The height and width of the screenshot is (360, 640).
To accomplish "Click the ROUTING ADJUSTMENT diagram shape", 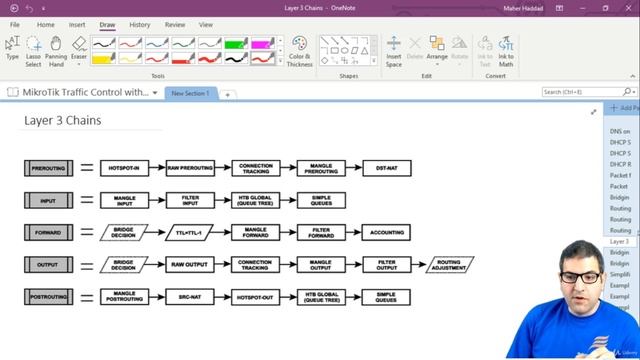I will click(450, 265).
